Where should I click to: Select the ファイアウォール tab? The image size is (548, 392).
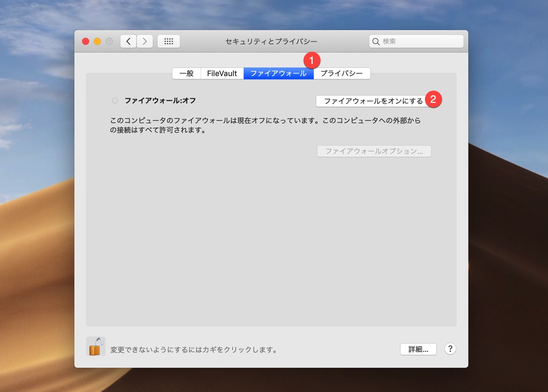(279, 74)
